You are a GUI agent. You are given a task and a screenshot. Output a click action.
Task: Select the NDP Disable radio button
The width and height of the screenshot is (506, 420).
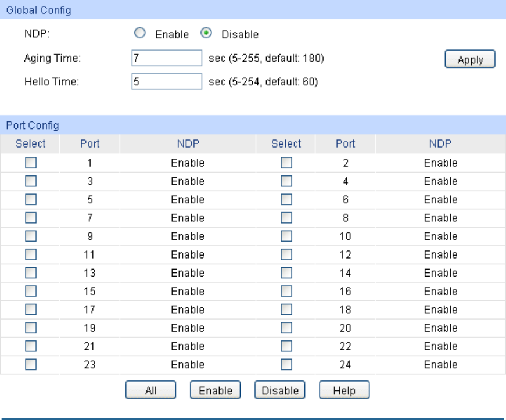tap(206, 34)
